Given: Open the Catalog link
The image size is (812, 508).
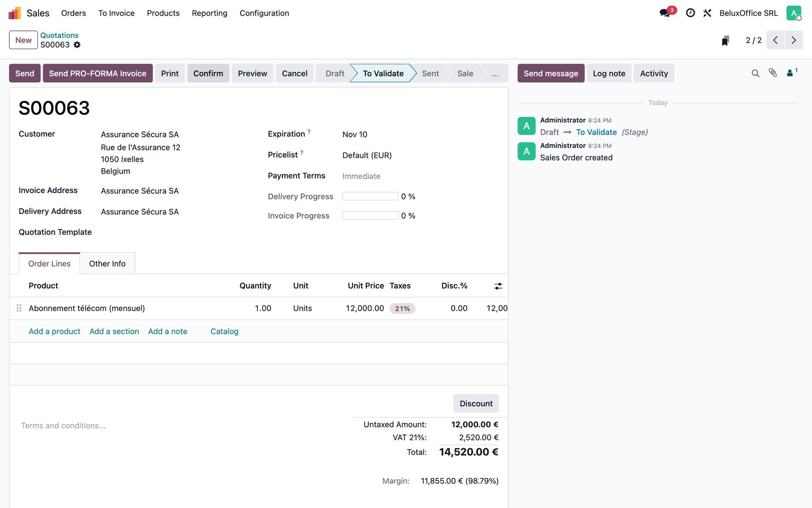Looking at the screenshot, I should [x=225, y=331].
